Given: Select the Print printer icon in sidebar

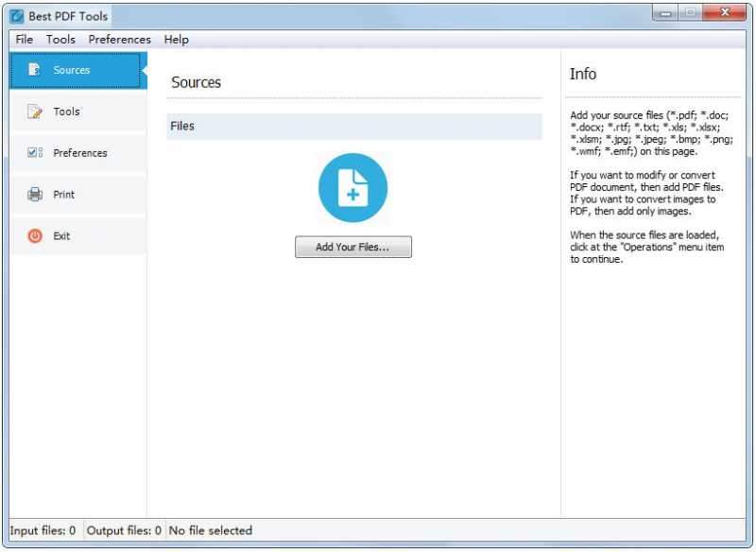Looking at the screenshot, I should coord(34,194).
